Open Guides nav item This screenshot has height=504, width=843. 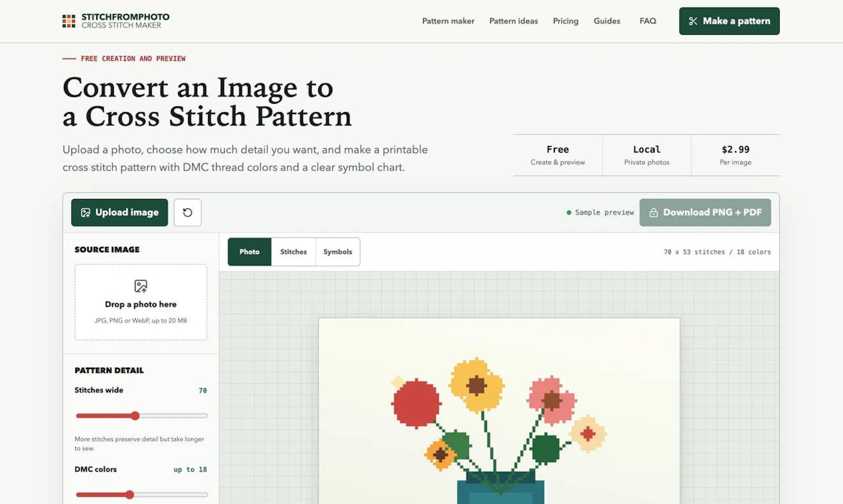pyautogui.click(x=607, y=21)
